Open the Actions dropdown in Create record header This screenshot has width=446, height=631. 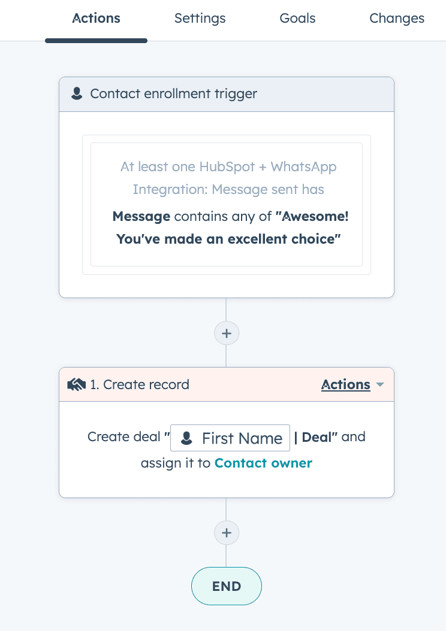pyautogui.click(x=346, y=385)
